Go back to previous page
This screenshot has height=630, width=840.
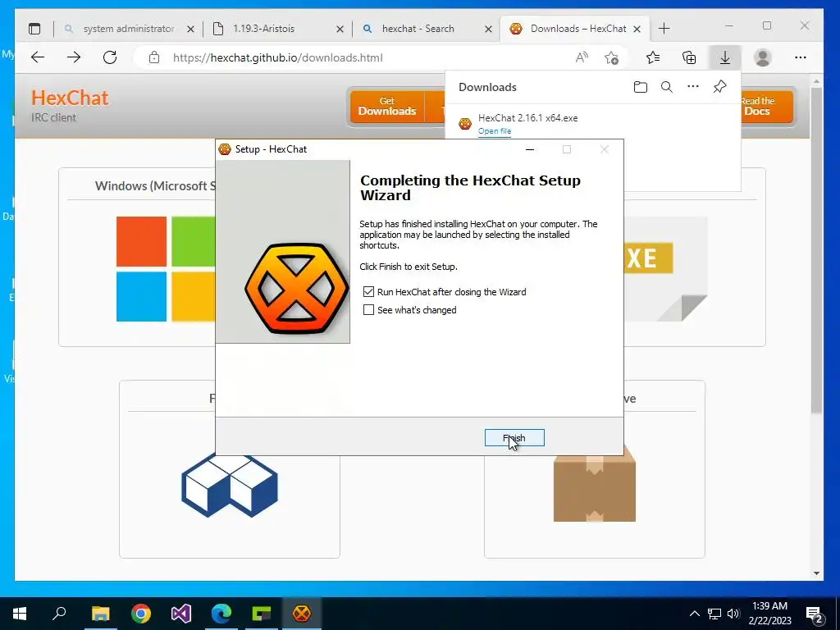pyautogui.click(x=38, y=57)
